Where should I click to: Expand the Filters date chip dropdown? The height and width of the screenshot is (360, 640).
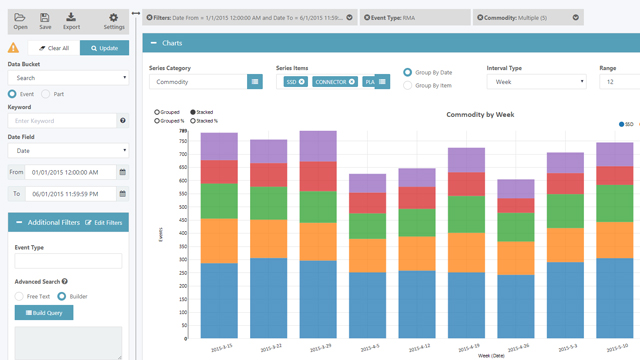click(349, 18)
